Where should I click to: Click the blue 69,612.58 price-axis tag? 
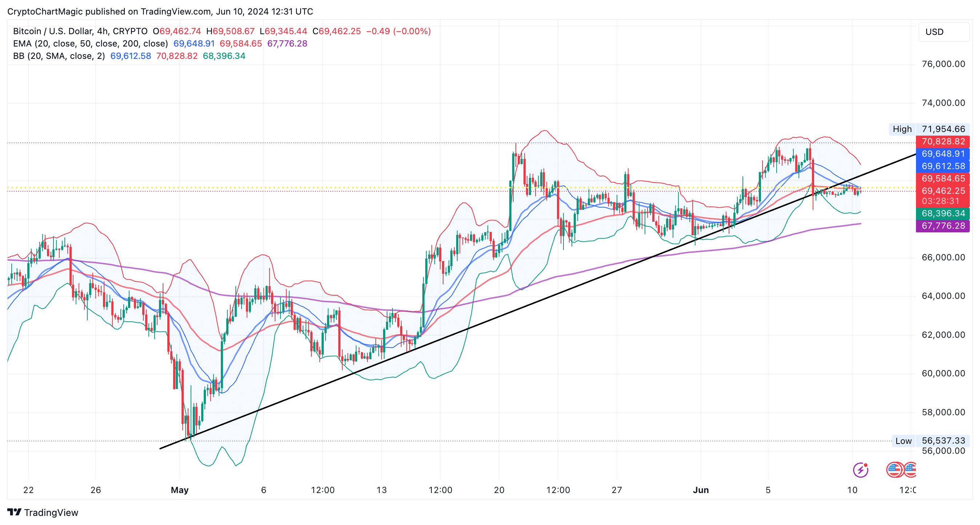pyautogui.click(x=943, y=166)
